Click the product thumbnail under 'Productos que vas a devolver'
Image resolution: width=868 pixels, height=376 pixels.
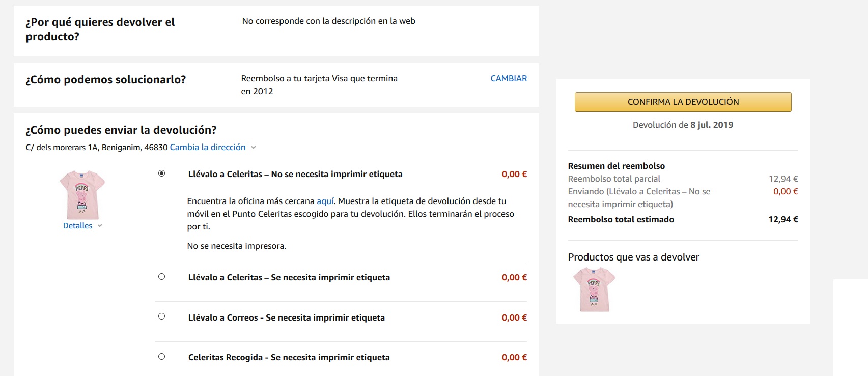click(x=594, y=290)
